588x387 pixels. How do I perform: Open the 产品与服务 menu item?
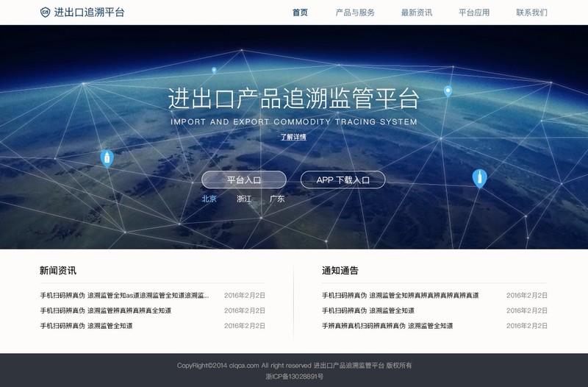(x=355, y=13)
